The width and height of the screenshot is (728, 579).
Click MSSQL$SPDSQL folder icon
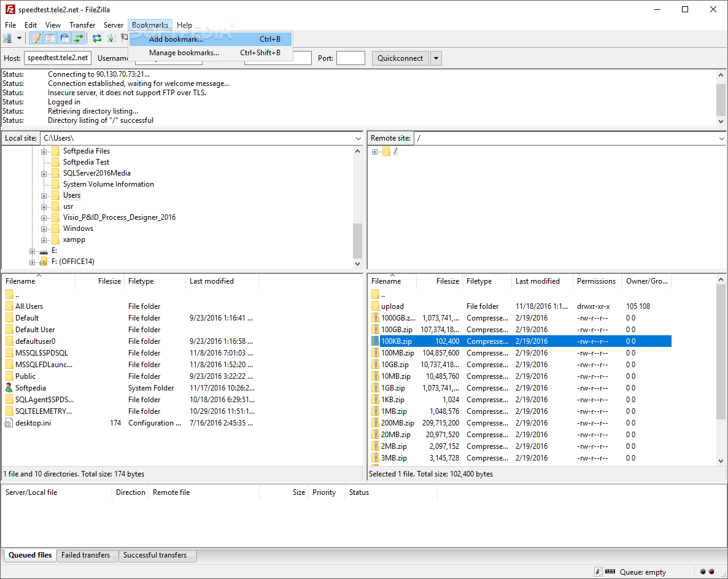(x=9, y=353)
